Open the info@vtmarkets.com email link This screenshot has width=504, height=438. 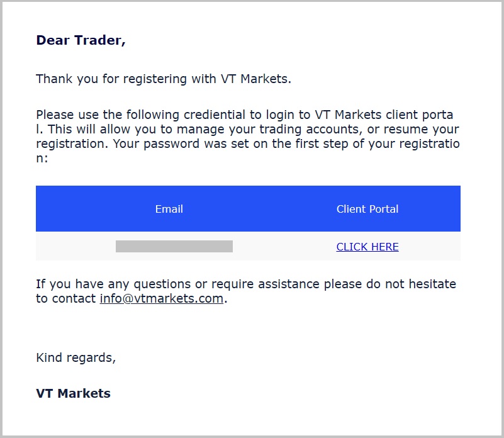(x=162, y=298)
